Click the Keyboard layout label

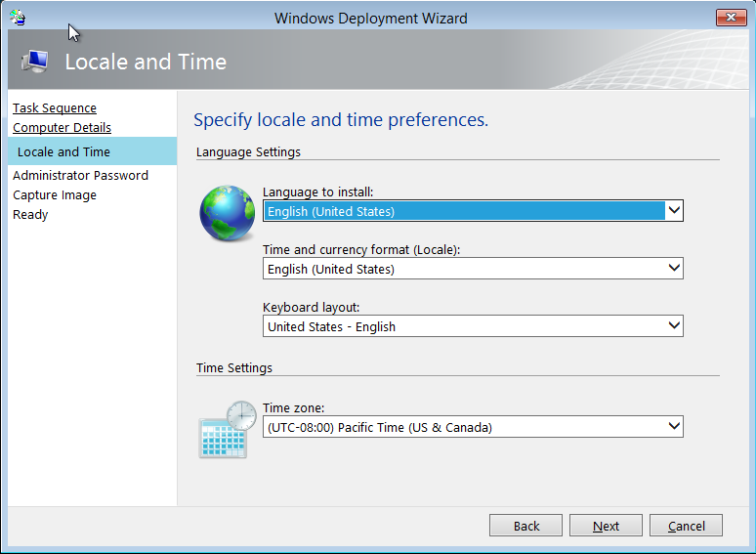[312, 307]
